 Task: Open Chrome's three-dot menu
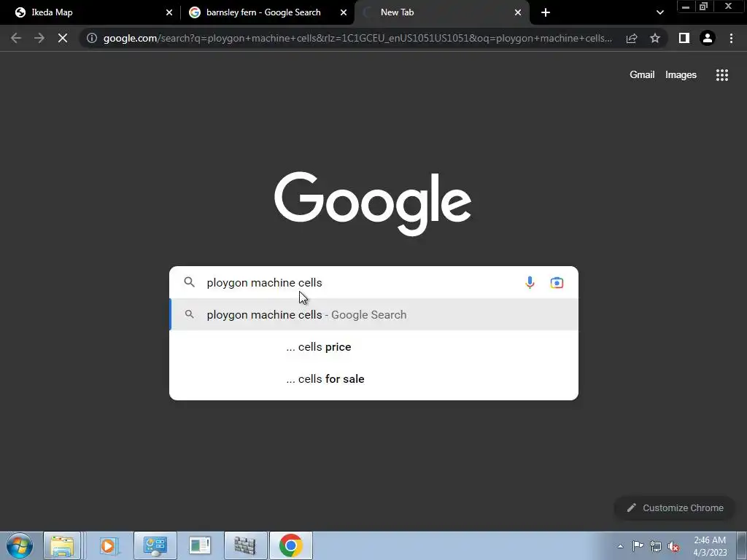coord(731,38)
